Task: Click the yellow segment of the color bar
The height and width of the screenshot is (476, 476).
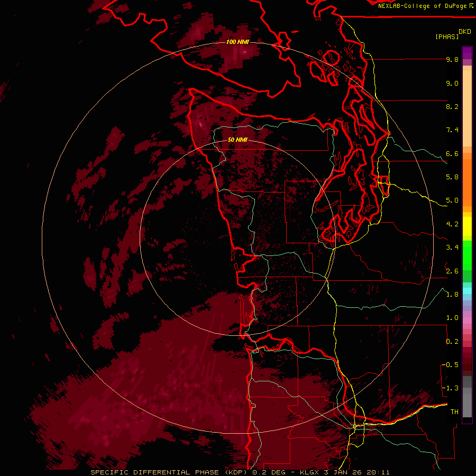Action: click(x=467, y=226)
